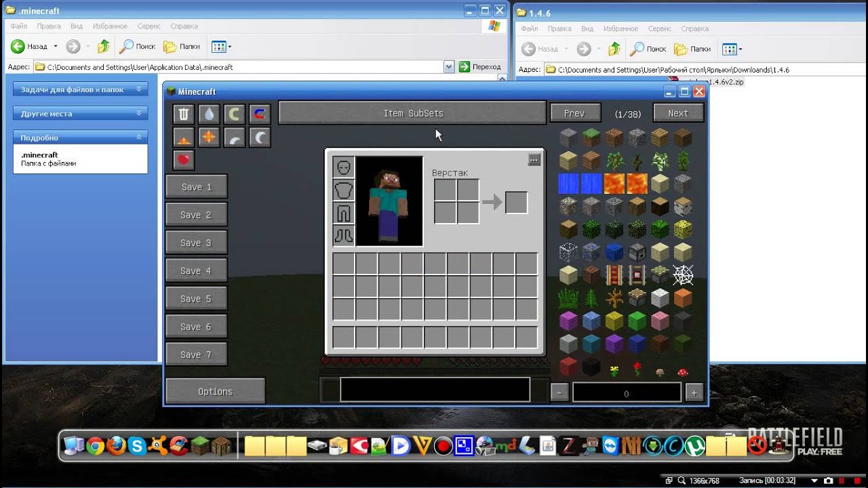The width and height of the screenshot is (868, 488).
Task: Select the magenta wool block
Action: pos(568,321)
